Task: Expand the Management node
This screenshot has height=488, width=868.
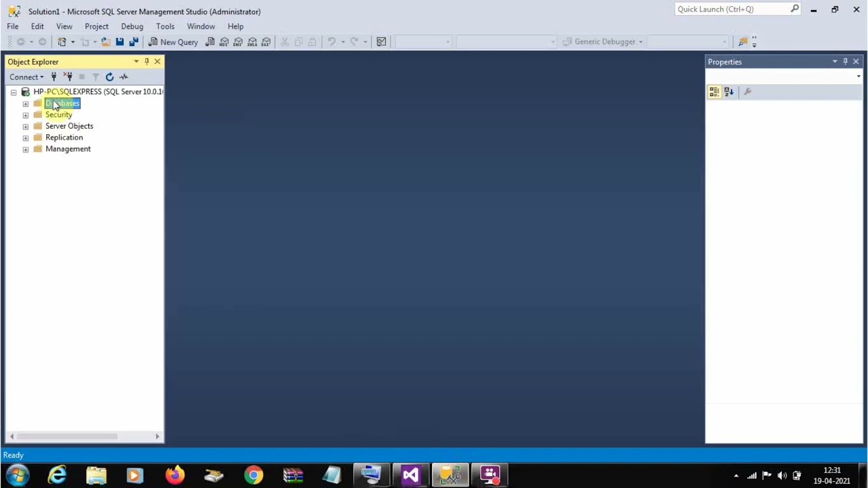Action: point(26,149)
